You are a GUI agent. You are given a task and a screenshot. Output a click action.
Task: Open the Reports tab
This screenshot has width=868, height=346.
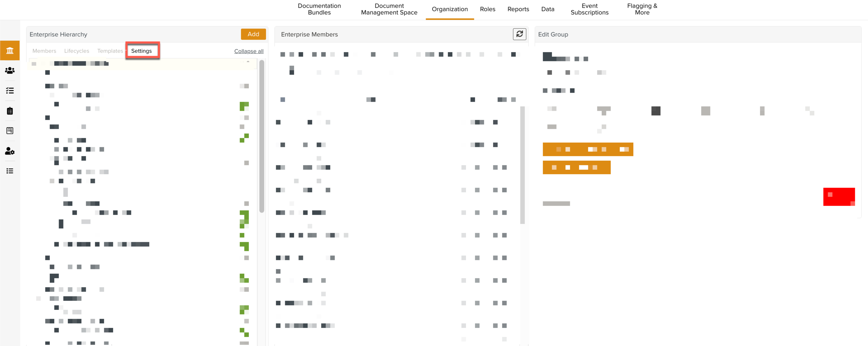click(518, 9)
